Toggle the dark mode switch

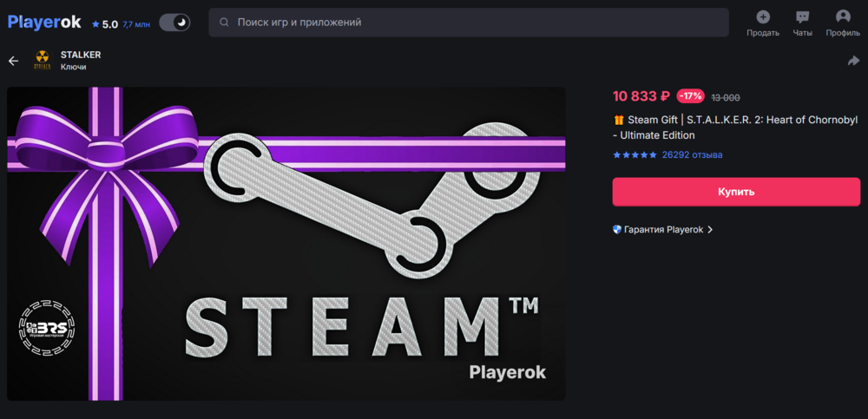(174, 23)
